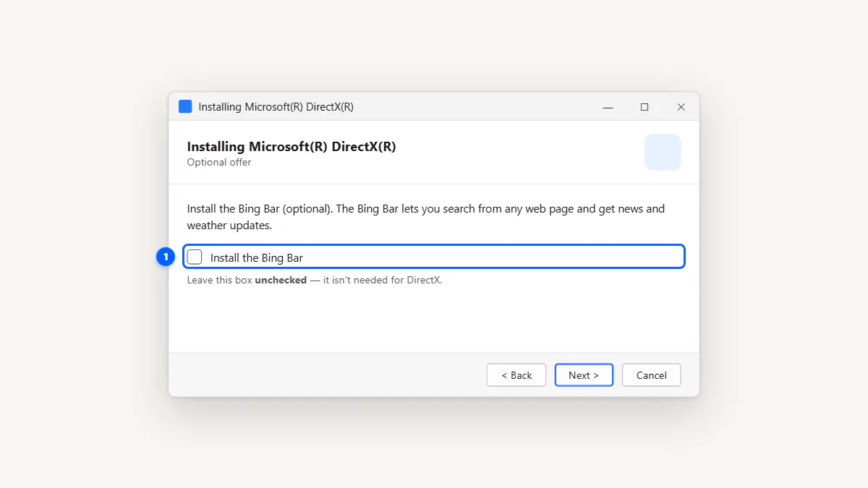Click the Bing Bar description paragraph
Screen dimensions: 868x488
click(426, 217)
